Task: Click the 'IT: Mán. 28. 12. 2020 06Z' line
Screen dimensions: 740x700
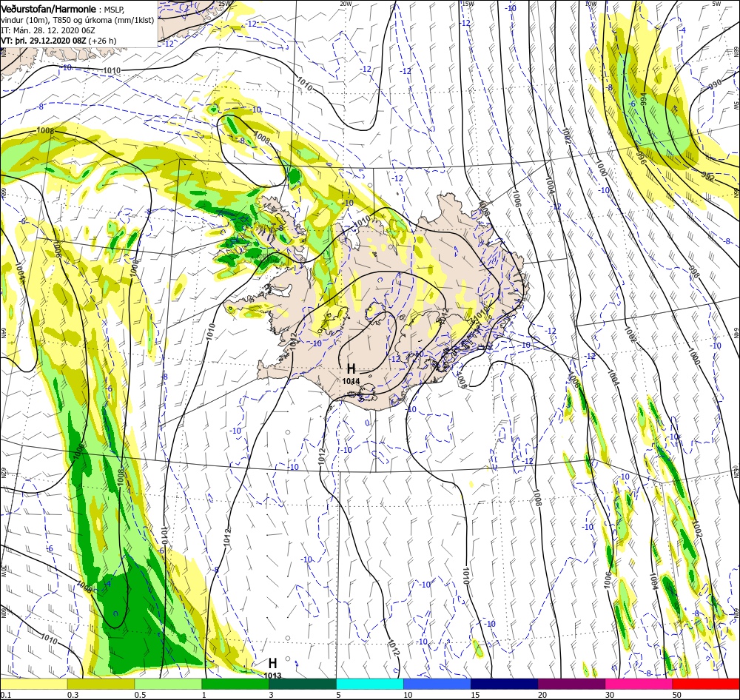Action: click(x=47, y=30)
